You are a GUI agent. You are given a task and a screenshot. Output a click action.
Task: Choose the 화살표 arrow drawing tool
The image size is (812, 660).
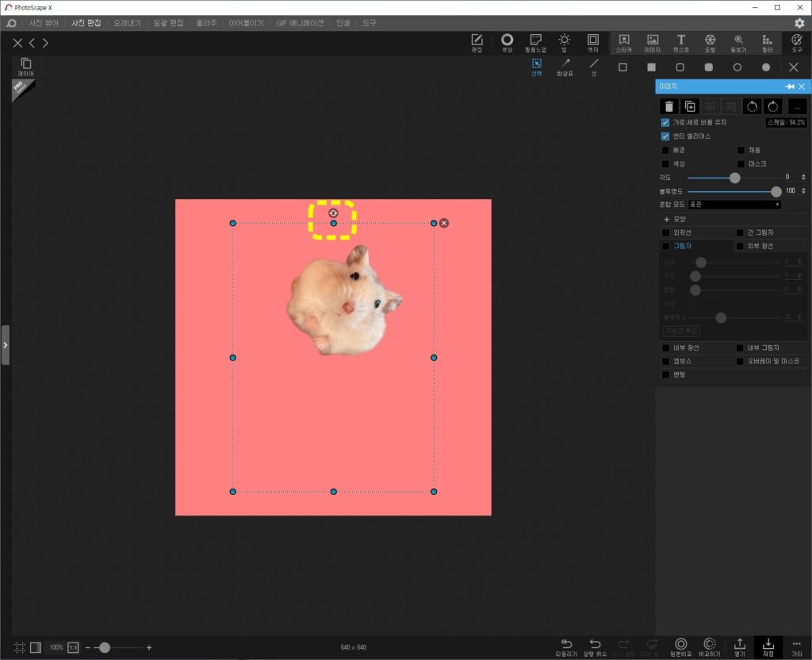[x=565, y=67]
